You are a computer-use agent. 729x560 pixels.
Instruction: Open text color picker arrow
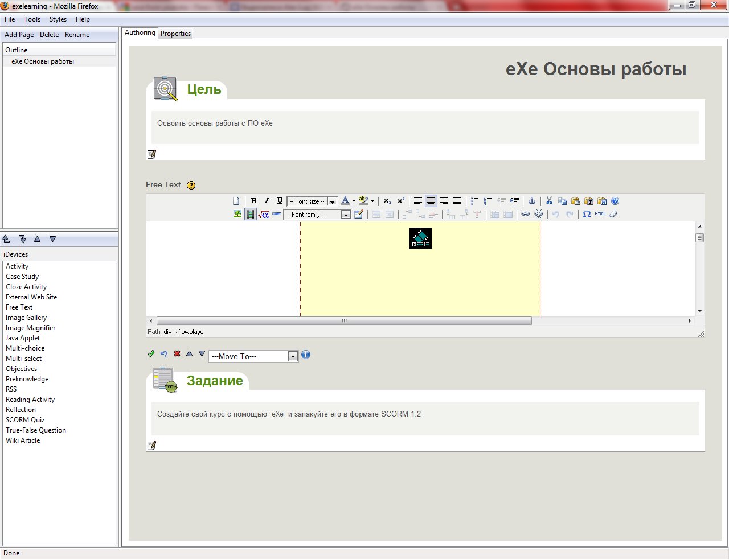[354, 201]
